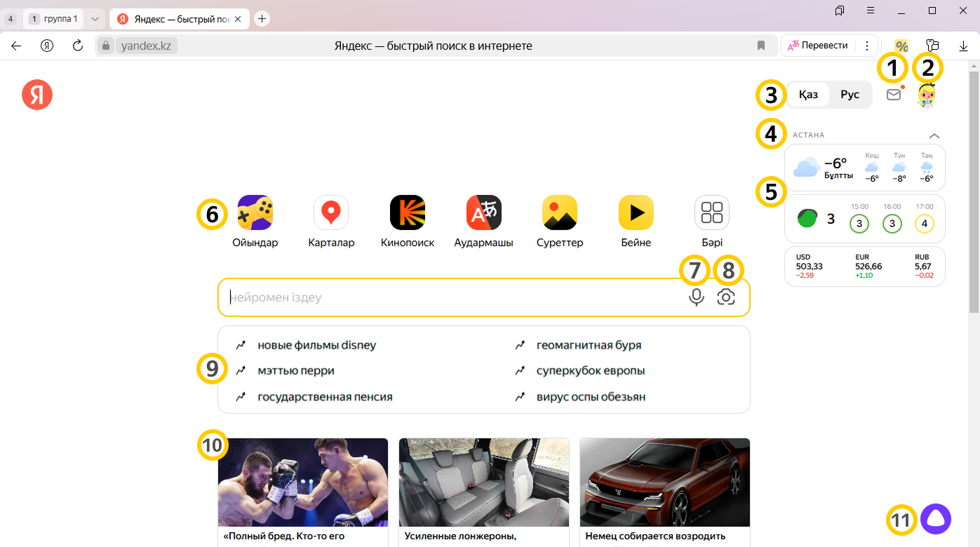Click the нейромен іздеу search field

(x=449, y=297)
